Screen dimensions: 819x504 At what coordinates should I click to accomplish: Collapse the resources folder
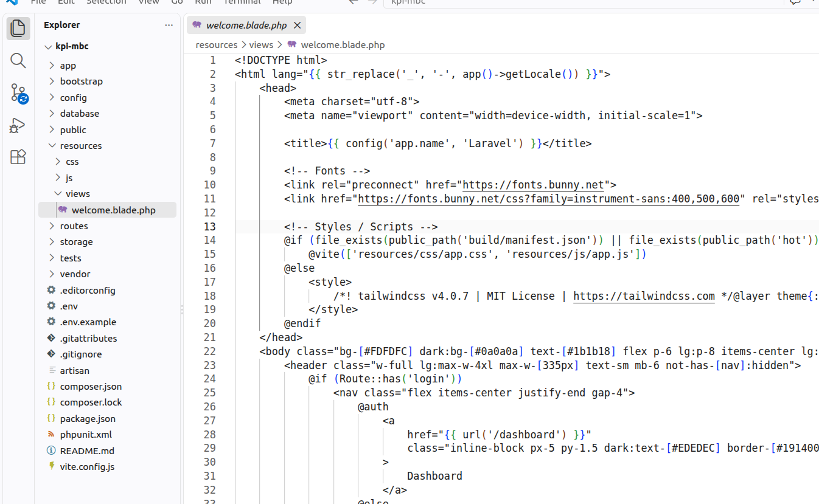point(52,146)
